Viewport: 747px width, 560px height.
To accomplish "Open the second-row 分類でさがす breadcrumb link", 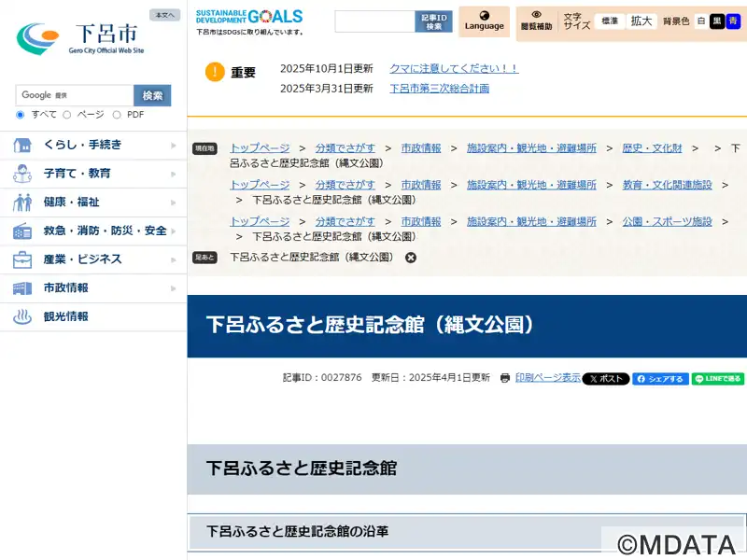I will (345, 185).
